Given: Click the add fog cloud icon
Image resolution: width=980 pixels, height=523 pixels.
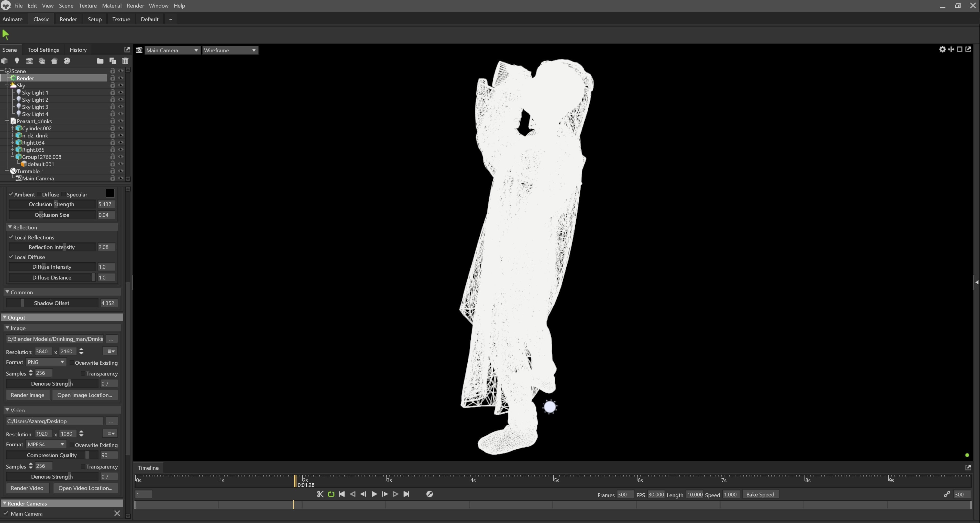Looking at the screenshot, I should point(42,61).
